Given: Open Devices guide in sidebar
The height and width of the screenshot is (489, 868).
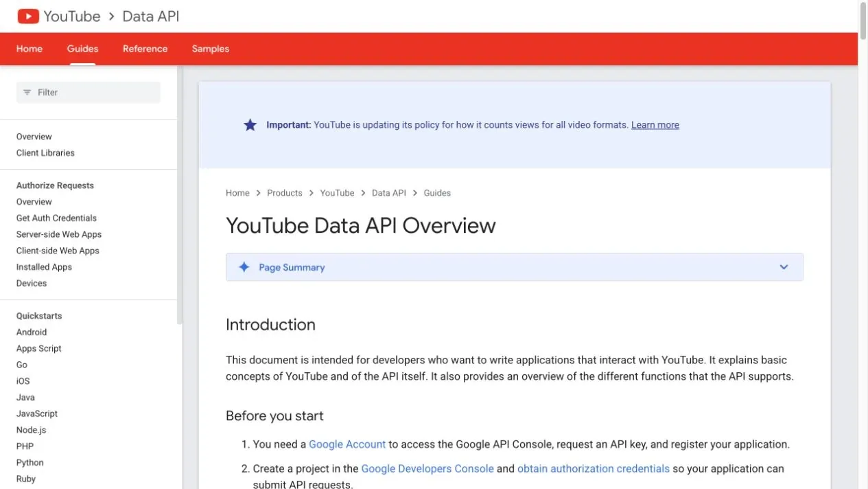Looking at the screenshot, I should pos(32,284).
